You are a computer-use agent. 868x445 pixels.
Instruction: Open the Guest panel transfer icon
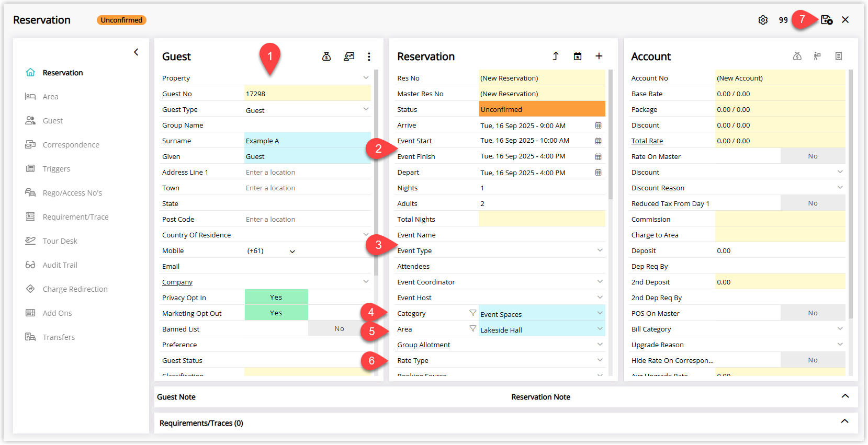(349, 56)
